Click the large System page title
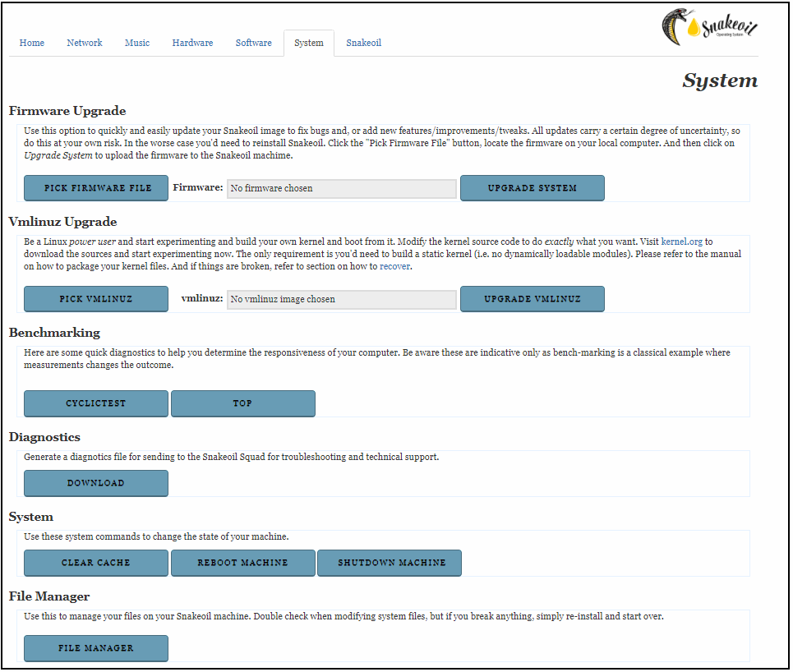 pos(720,81)
